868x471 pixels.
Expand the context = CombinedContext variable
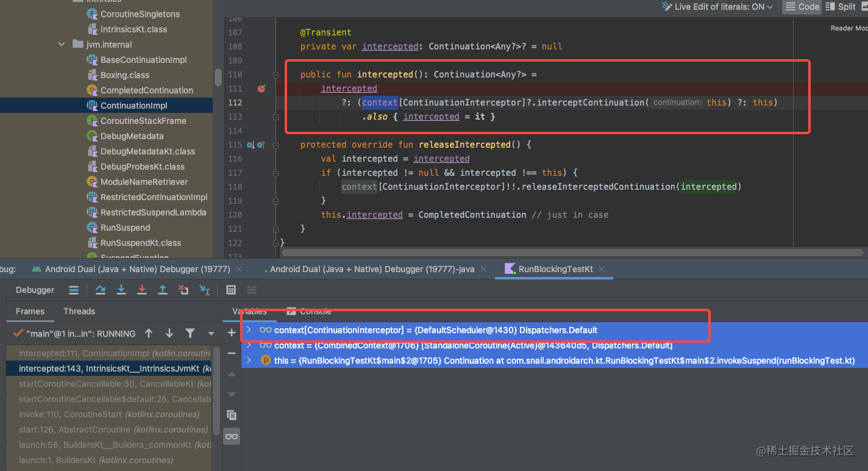[x=248, y=345]
